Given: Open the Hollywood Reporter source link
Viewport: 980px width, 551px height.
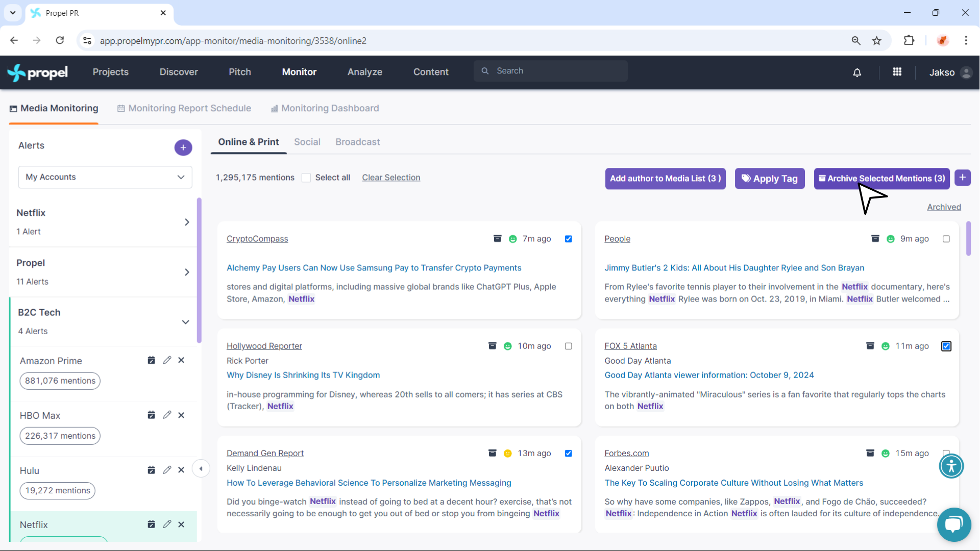Looking at the screenshot, I should click(x=264, y=346).
